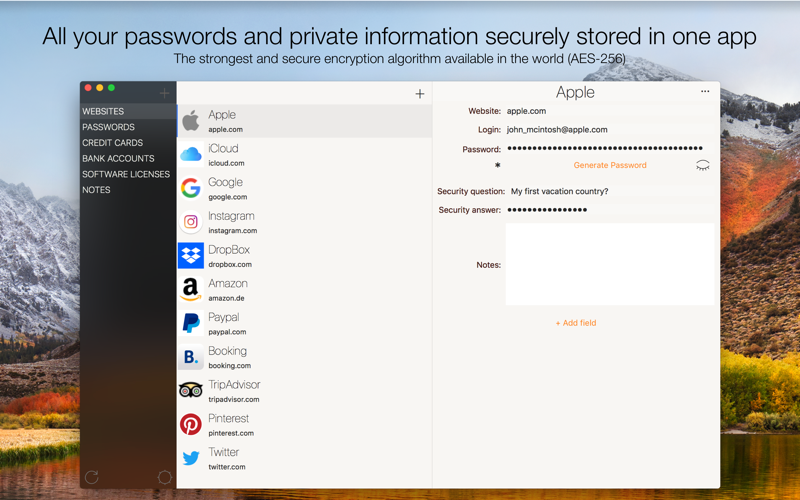Click the DropBox box icon
The image size is (800, 500).
[191, 255]
